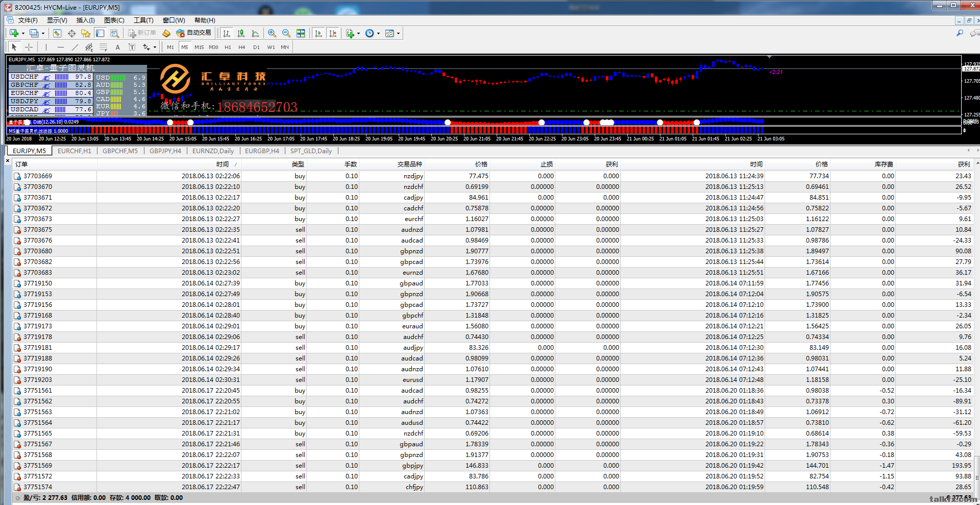Select the text label T tool
Image resolution: width=980 pixels, height=505 pixels.
pyautogui.click(x=132, y=47)
